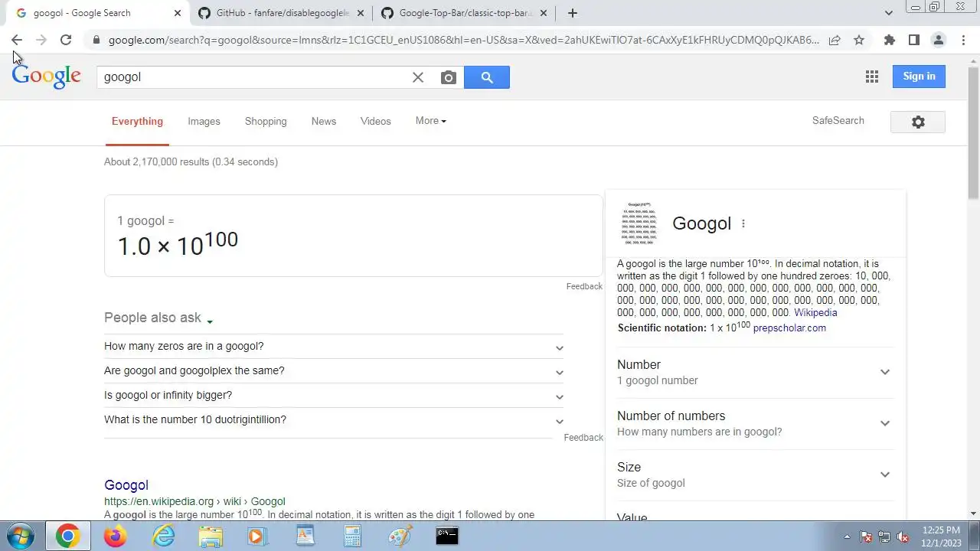Open search by image camera icon
The height and width of the screenshot is (551, 980).
click(449, 77)
